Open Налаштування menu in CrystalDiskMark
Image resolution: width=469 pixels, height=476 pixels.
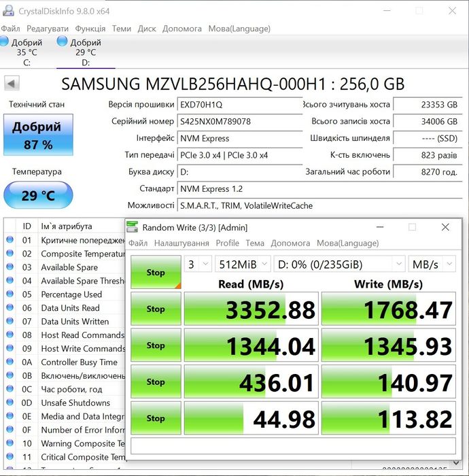coord(181,243)
